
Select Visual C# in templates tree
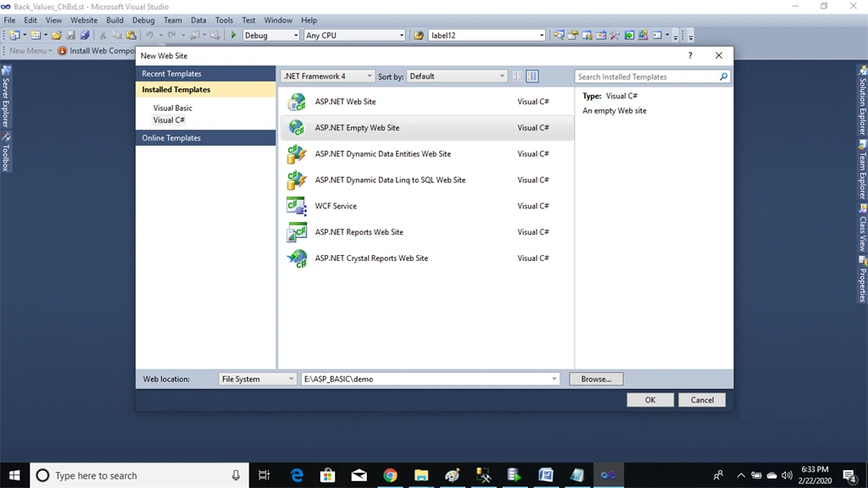tap(169, 120)
